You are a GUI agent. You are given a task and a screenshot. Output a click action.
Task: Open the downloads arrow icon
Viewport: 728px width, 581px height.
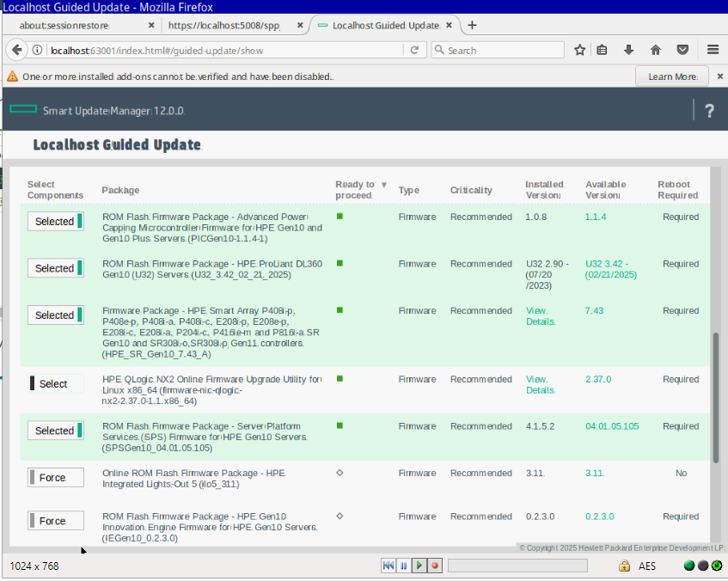(628, 50)
